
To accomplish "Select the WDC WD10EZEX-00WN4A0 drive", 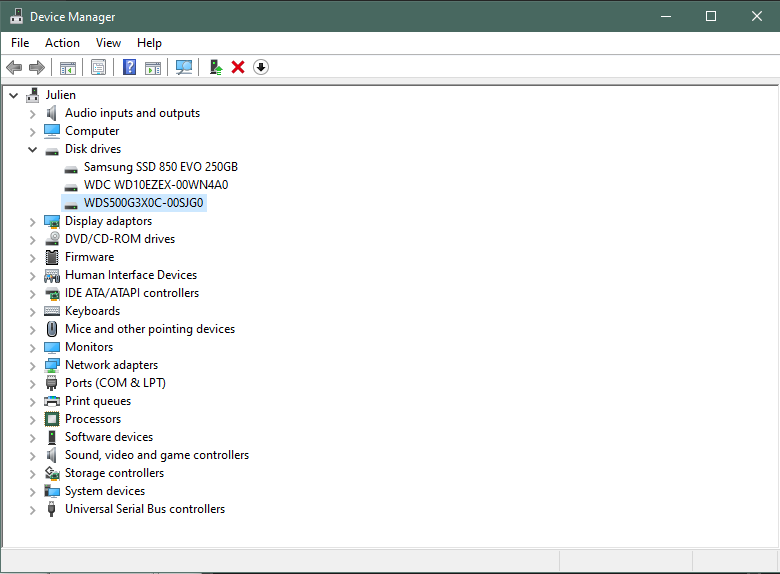I will pos(156,185).
